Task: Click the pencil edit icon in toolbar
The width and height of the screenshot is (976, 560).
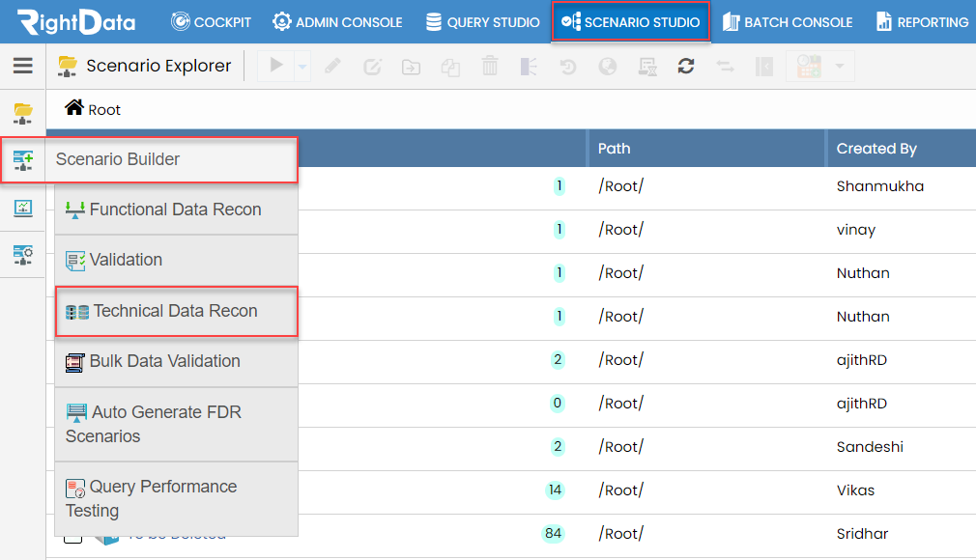Action: (x=332, y=67)
